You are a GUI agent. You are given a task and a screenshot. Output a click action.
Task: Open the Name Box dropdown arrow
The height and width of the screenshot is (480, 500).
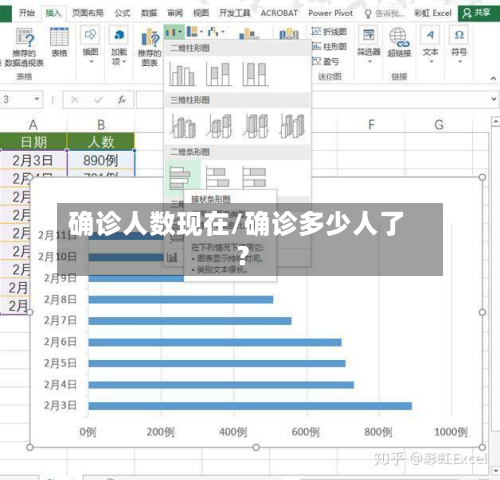point(37,99)
